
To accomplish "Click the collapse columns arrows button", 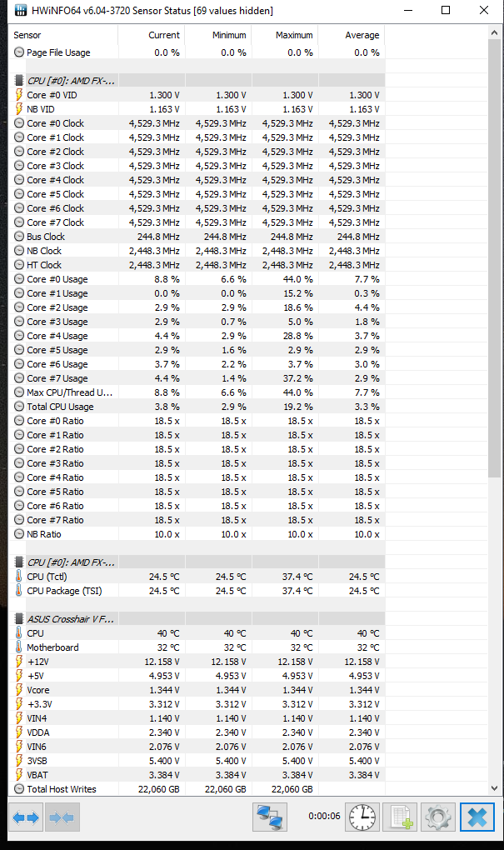I will (62, 817).
